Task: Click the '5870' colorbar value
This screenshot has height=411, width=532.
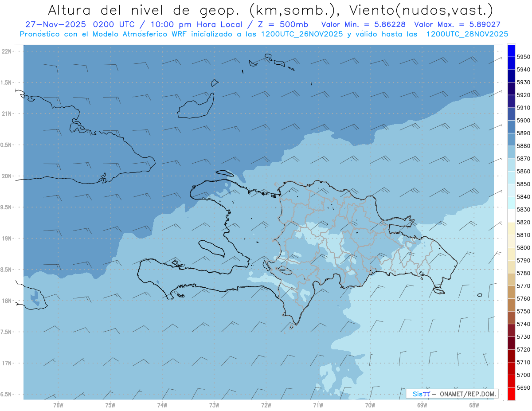Action: click(523, 159)
